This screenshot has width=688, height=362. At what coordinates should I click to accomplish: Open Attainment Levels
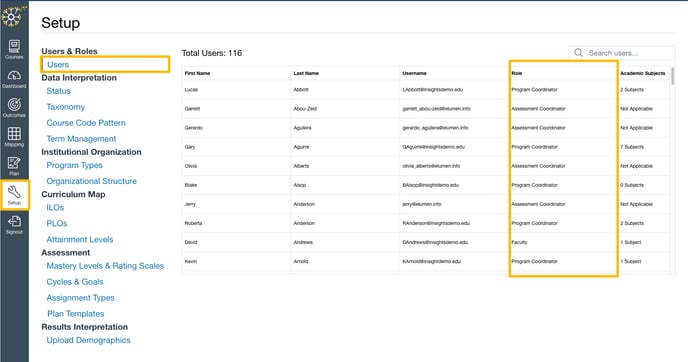[80, 240]
